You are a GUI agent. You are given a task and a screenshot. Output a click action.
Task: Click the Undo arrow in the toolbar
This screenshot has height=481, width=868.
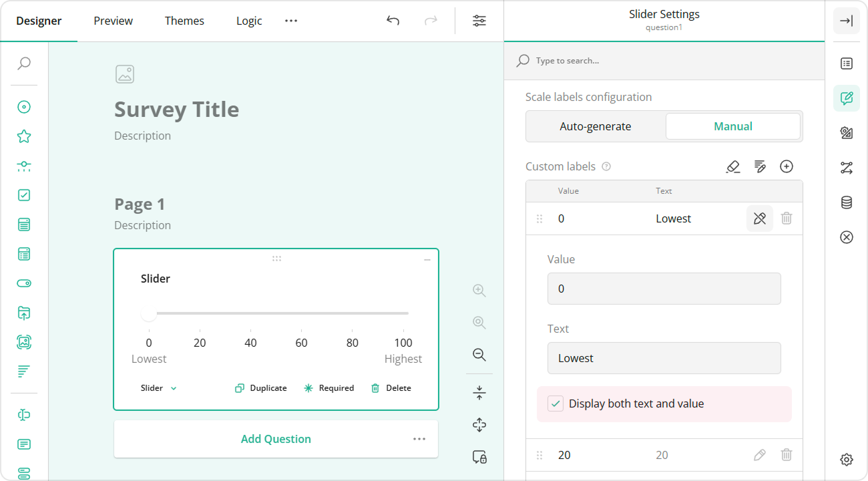coord(393,21)
